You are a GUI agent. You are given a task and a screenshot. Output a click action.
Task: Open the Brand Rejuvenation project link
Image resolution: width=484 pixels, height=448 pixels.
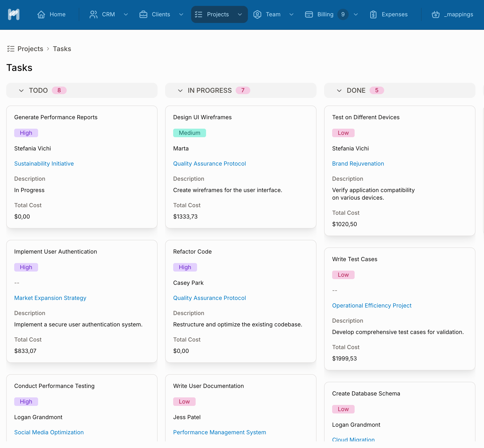358,164
